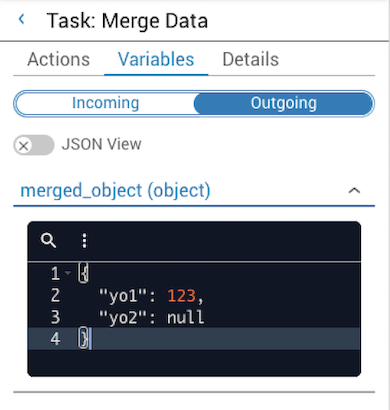
Task: Select the Outgoing variables segment
Action: [283, 103]
